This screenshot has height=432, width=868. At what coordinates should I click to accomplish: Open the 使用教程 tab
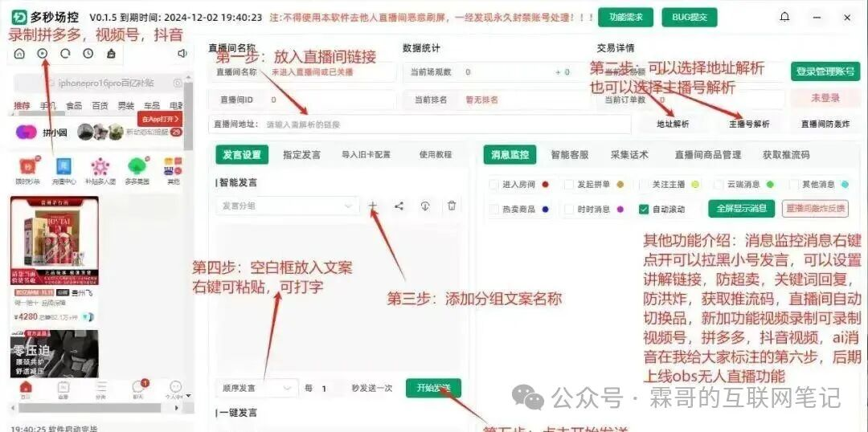[x=436, y=155]
